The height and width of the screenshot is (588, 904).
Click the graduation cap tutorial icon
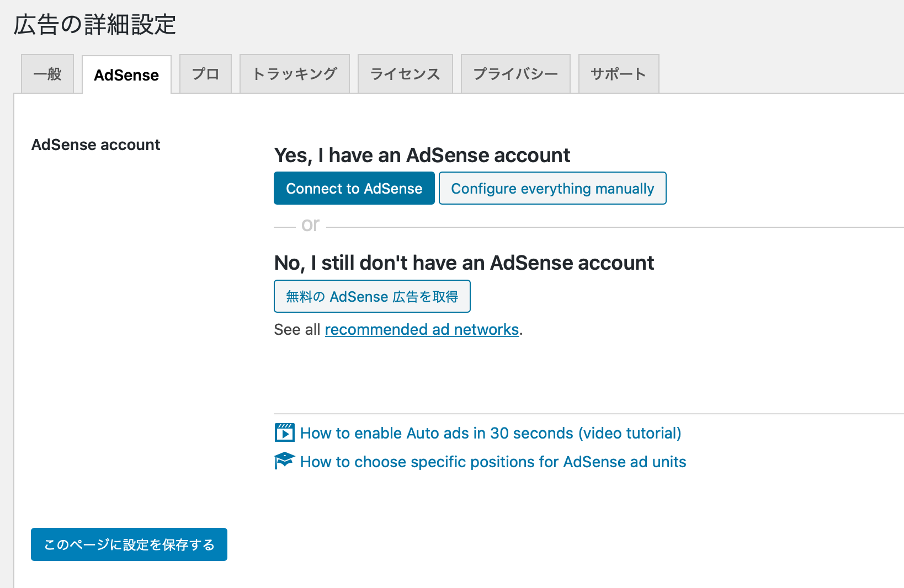(284, 461)
